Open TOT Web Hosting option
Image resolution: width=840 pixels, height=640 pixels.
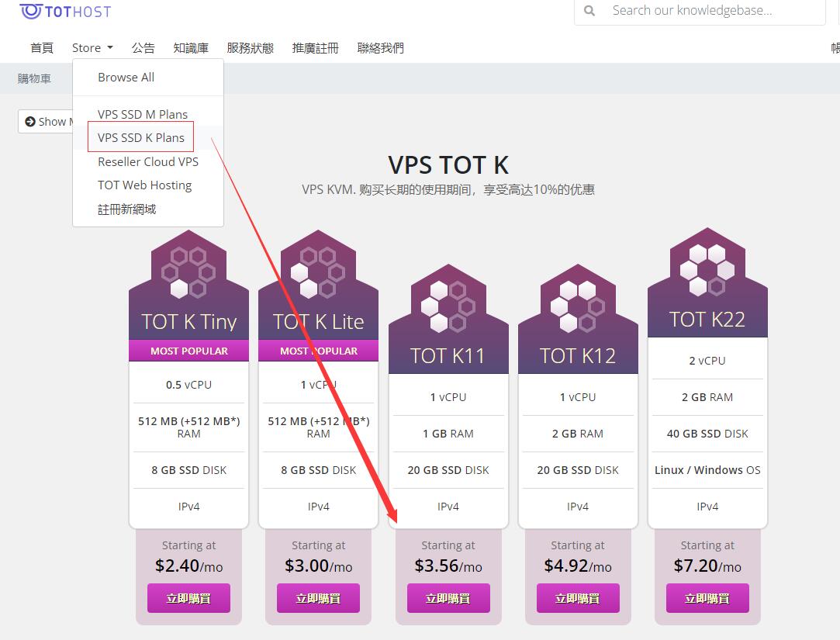point(144,185)
